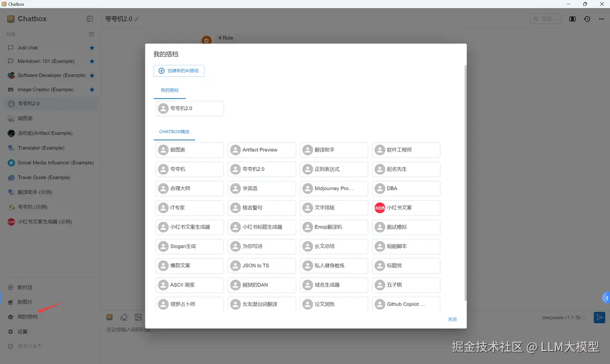Image resolution: width=610 pixels, height=364 pixels.
Task: Choose the 命理大师 partner card
Action: tap(190, 188)
